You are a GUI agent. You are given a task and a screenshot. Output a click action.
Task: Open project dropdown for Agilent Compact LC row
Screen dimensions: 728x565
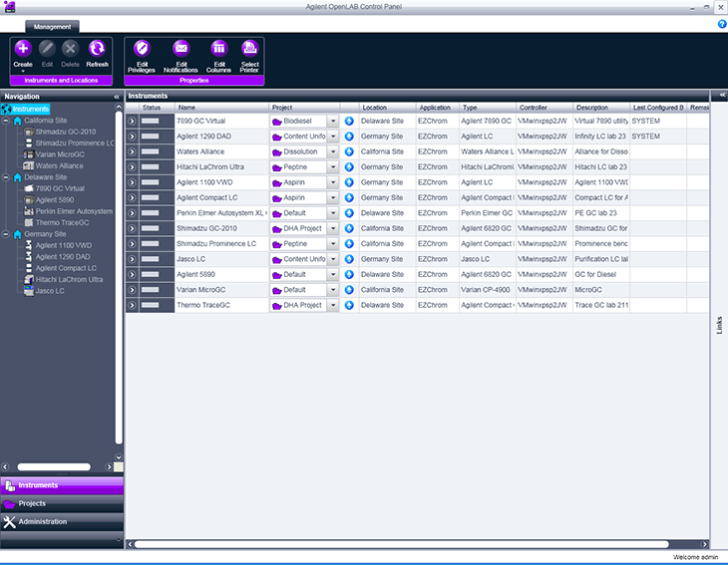click(333, 197)
